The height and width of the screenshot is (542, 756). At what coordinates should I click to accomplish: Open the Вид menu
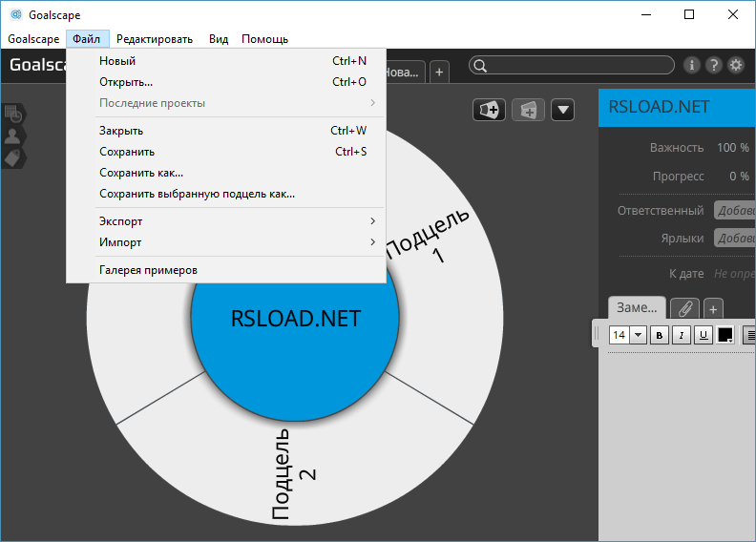click(219, 39)
